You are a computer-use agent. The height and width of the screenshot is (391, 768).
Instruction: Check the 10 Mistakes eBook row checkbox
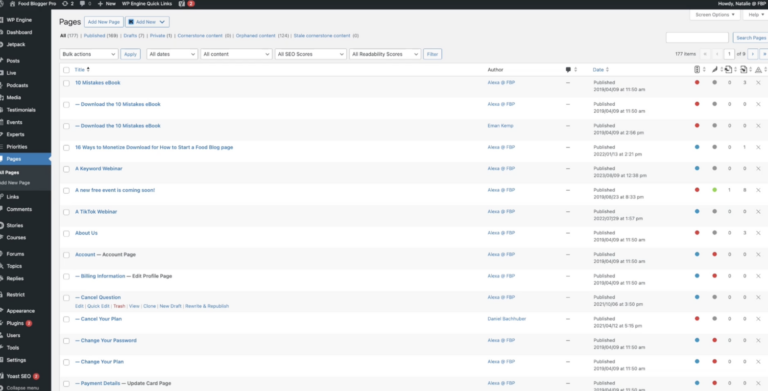click(66, 83)
